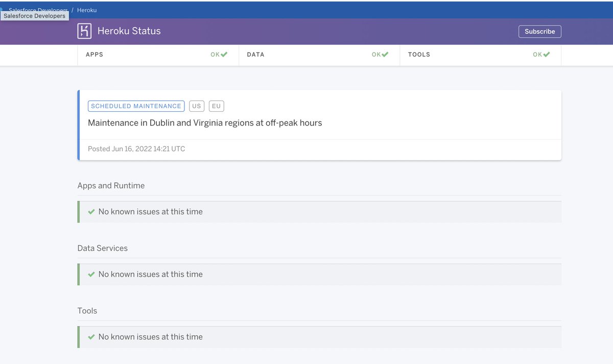
Task: Click the US region tag
Action: 197,106
